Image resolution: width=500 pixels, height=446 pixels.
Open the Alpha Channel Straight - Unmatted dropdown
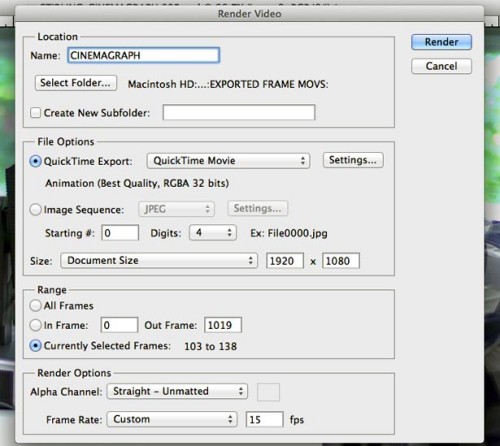pos(177,391)
